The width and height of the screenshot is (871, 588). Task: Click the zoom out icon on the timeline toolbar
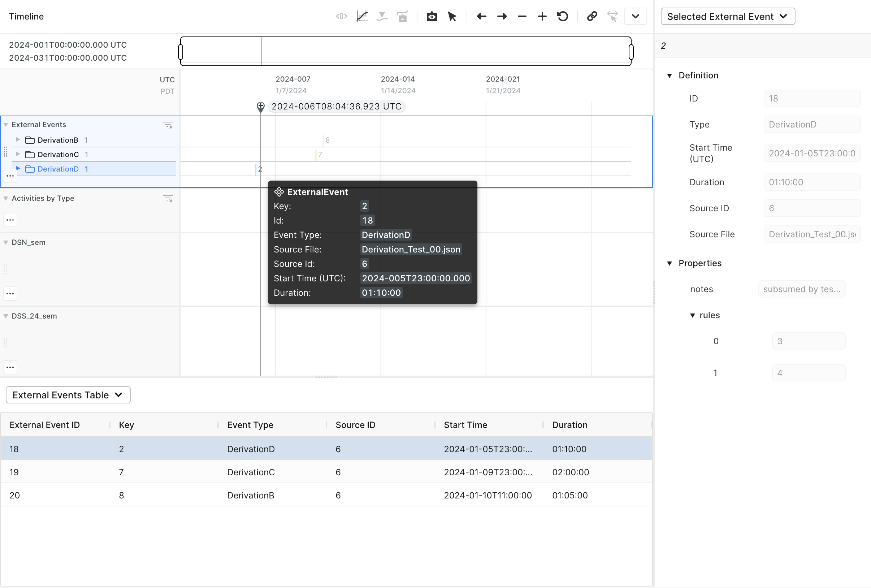tap(522, 16)
